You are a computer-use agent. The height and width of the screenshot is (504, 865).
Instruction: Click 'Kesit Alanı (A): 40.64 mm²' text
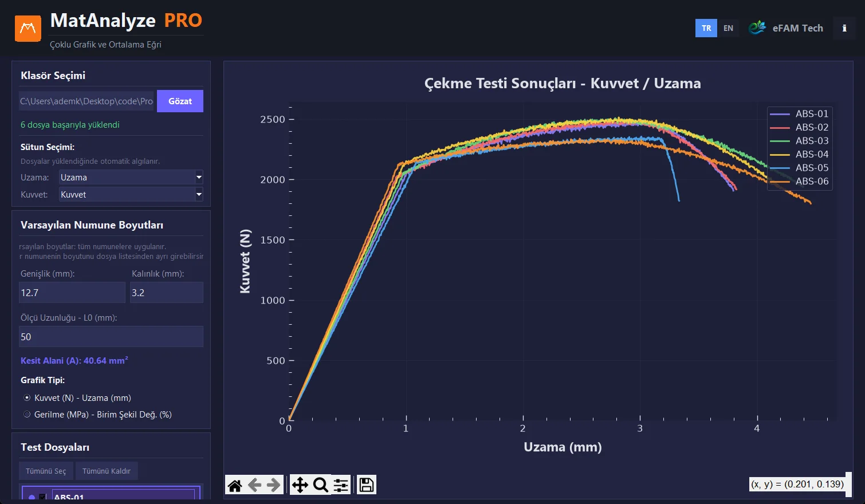[74, 360]
